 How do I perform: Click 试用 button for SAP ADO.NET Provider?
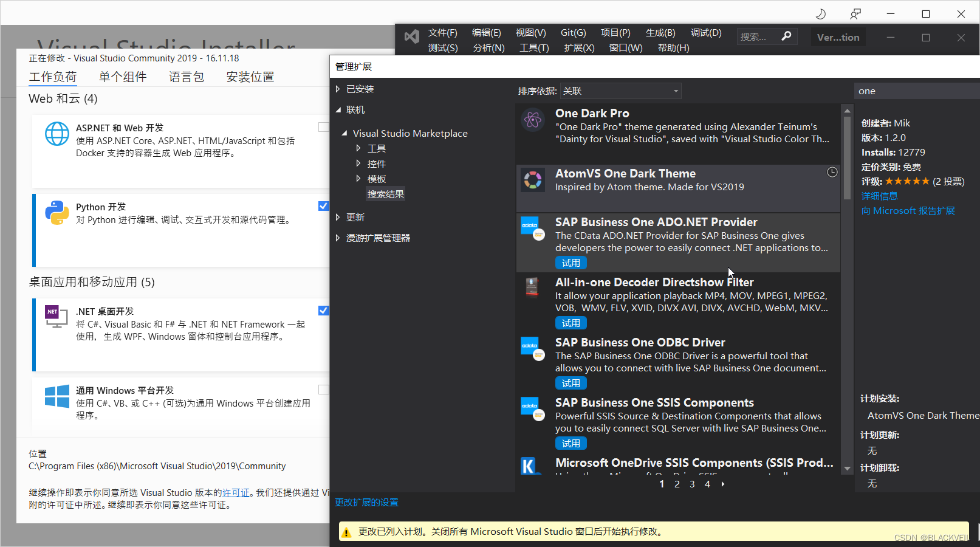571,263
